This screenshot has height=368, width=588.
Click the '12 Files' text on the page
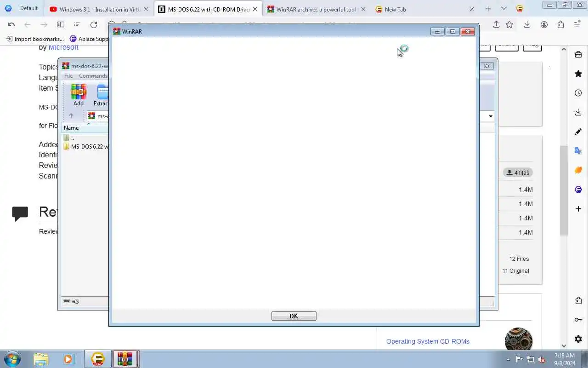click(x=519, y=259)
